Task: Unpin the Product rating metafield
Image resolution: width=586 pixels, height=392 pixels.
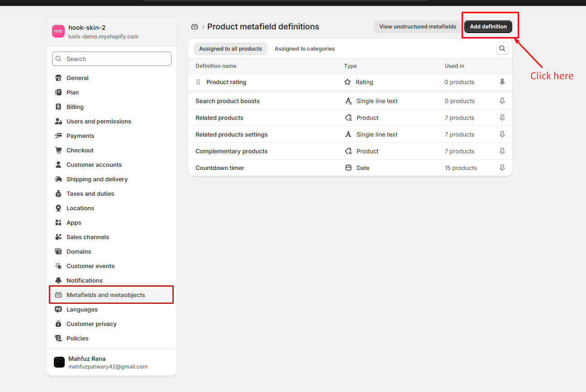Action: coord(502,82)
